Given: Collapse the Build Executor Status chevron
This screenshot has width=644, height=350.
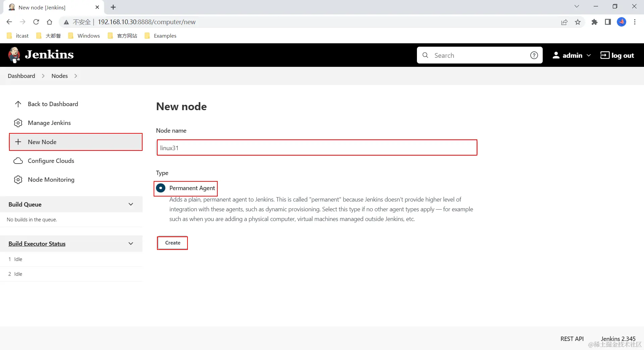Looking at the screenshot, I should (x=131, y=244).
